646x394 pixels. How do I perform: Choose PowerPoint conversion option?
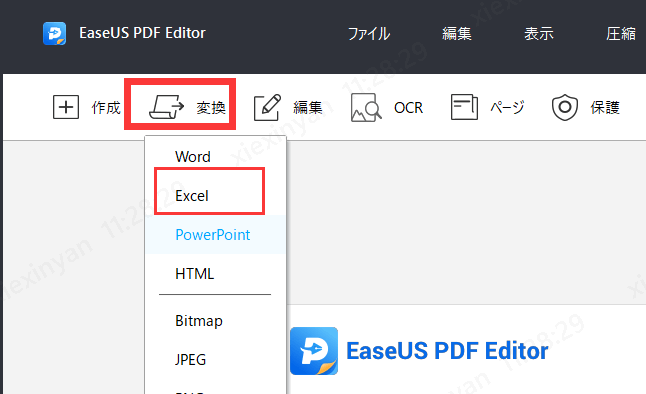215,235
